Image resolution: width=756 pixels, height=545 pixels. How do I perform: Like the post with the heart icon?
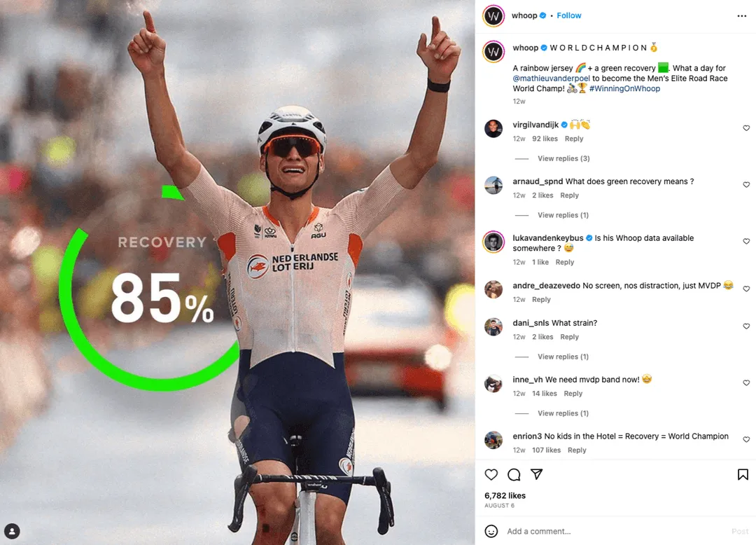tap(491, 474)
